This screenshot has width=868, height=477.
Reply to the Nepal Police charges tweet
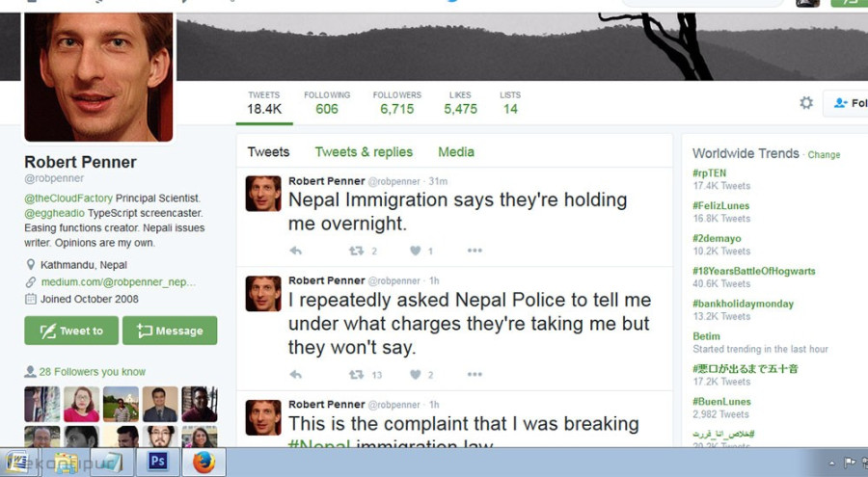click(x=295, y=375)
